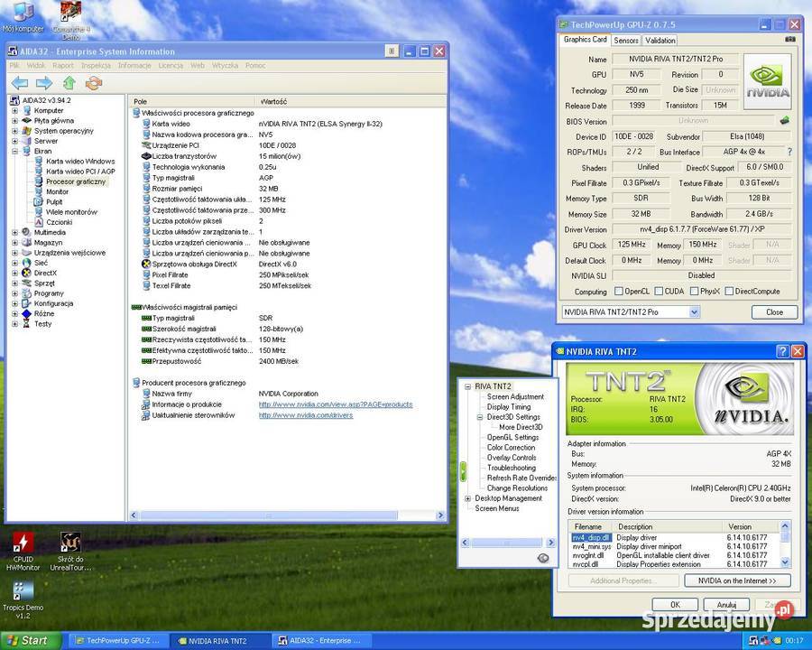Expand the Desktop Management node
Screen dimensions: 812x650
tap(467, 498)
